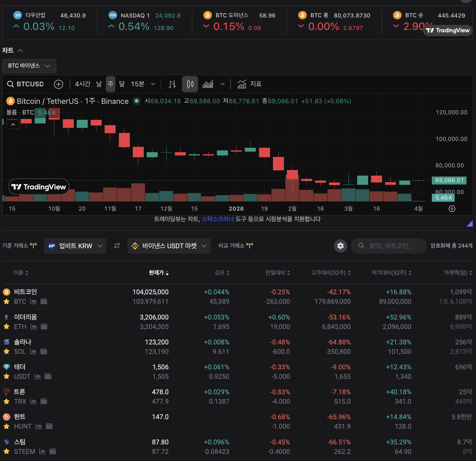The width and height of the screenshot is (476, 461).
Task: Click the 69,086.01 price label on axis
Action: click(449, 180)
